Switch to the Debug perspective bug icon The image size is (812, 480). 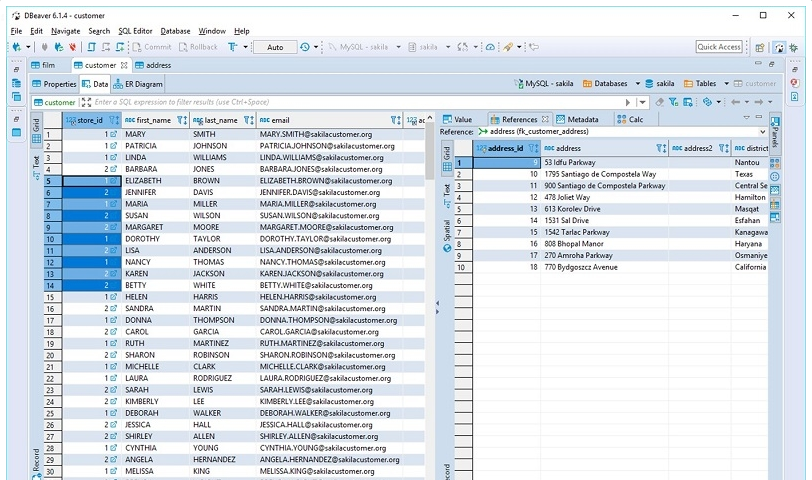pos(793,48)
